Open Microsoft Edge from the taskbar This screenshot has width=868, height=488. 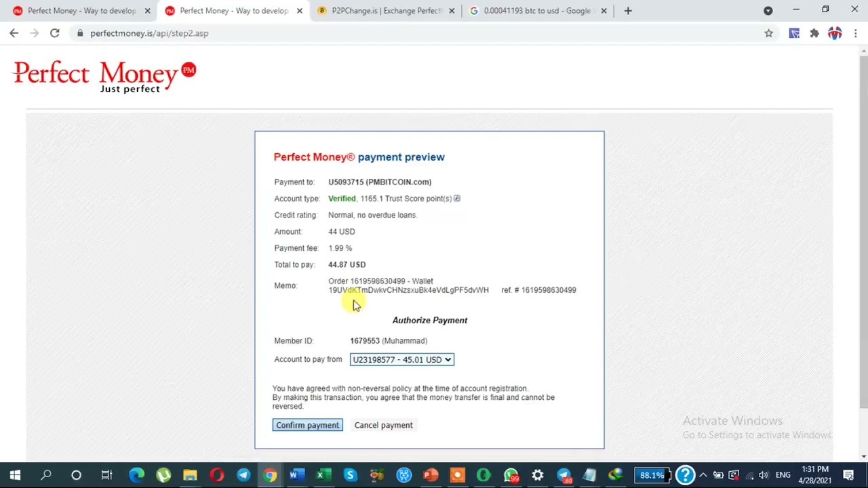[136, 475]
